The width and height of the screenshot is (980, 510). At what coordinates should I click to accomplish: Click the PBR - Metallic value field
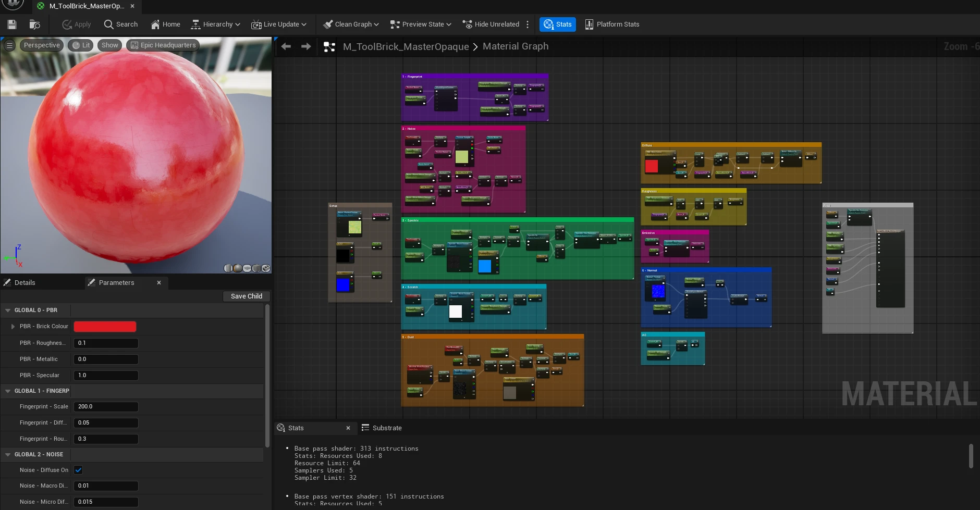pos(106,359)
